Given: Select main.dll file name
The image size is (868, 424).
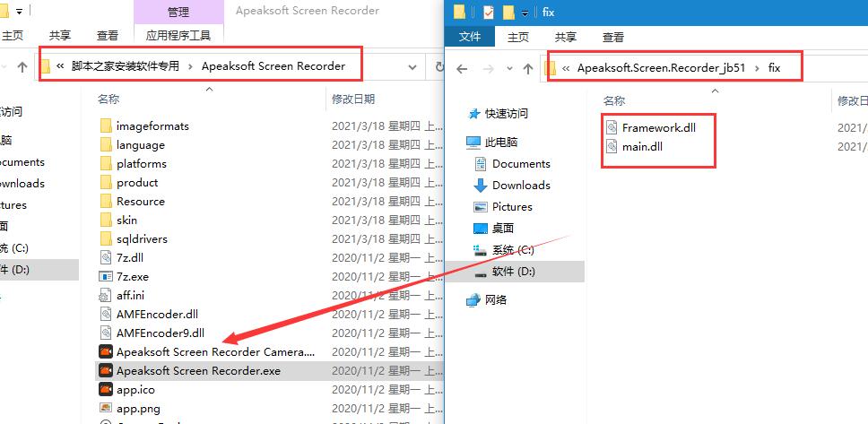Looking at the screenshot, I should (x=642, y=147).
